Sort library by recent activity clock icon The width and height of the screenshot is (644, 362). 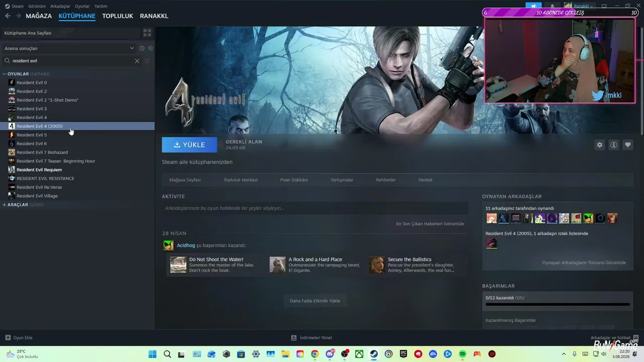[x=142, y=48]
